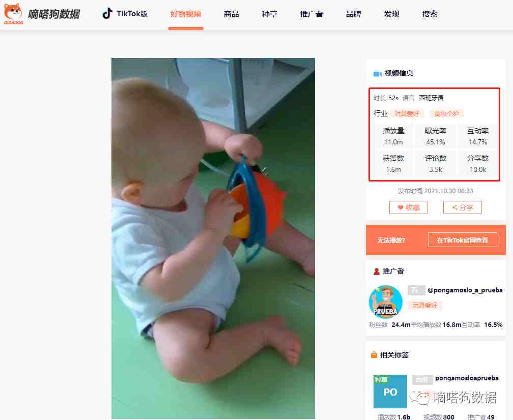Open the pongamosloaprueba hashtag thumbnail
The height and width of the screenshot is (420, 513).
390,392
